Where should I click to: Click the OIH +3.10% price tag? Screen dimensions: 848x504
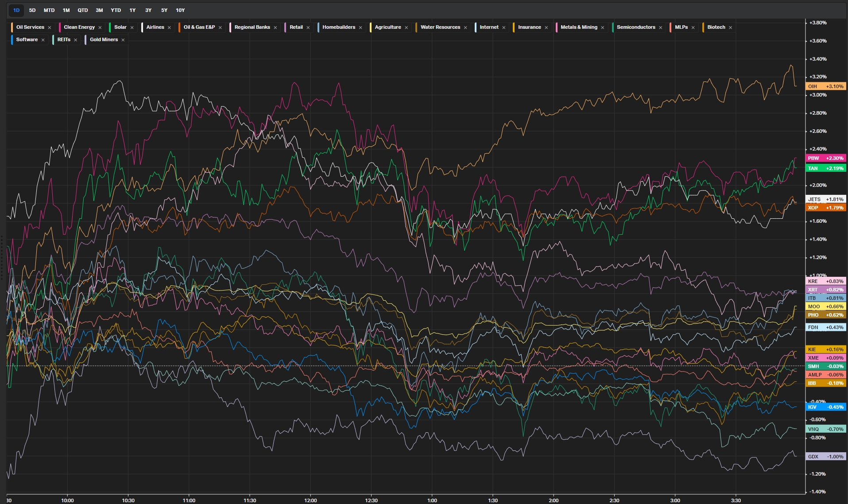coord(825,86)
